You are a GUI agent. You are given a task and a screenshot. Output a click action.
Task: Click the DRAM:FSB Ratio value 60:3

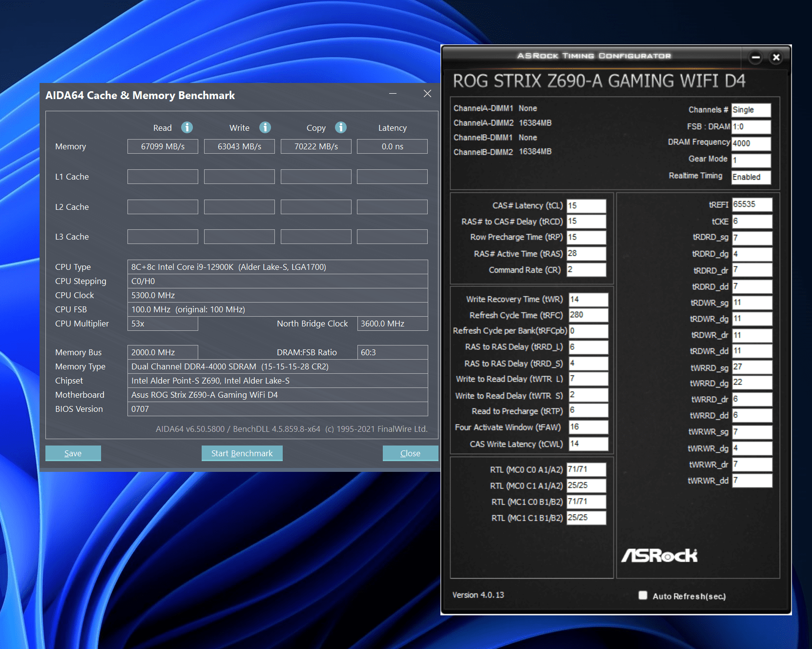(x=392, y=352)
